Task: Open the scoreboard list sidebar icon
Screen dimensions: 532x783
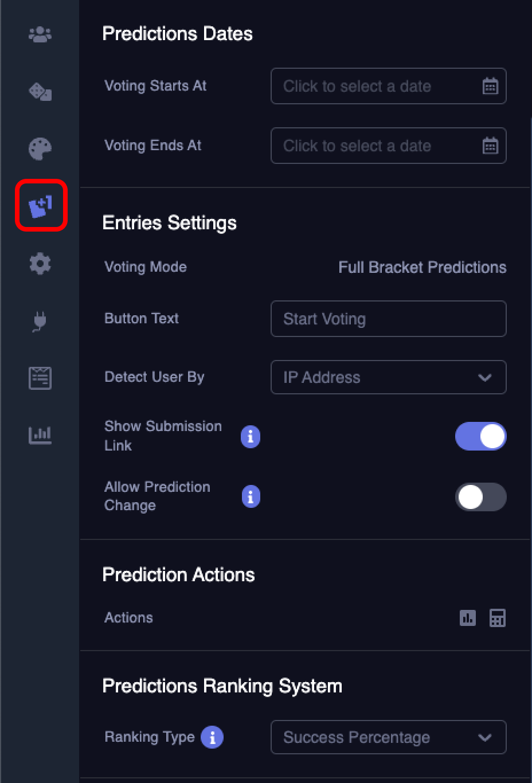Action: [40, 378]
